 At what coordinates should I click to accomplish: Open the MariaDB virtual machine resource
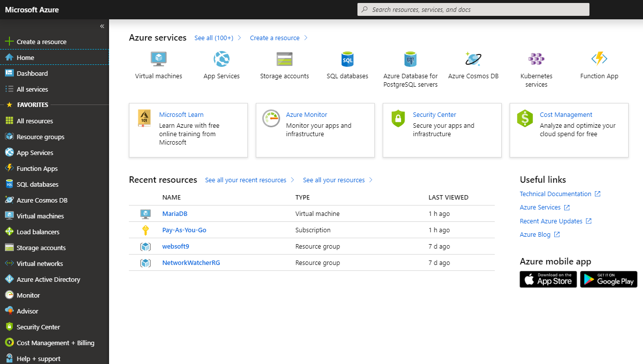[175, 214]
